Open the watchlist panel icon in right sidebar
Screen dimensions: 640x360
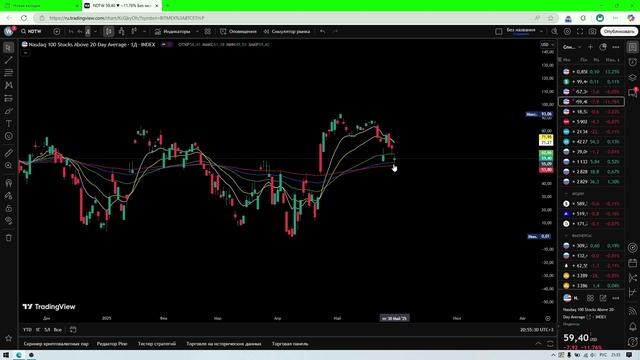point(632,47)
